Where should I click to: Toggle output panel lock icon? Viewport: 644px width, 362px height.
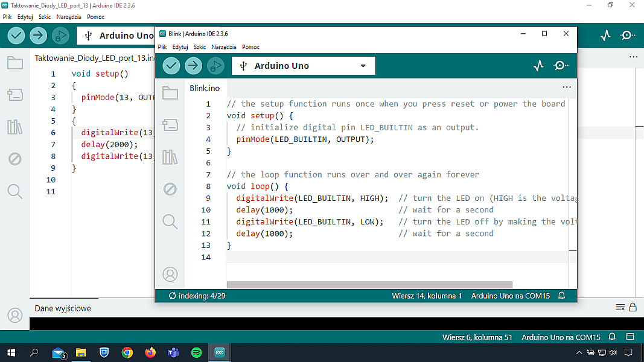633,307
